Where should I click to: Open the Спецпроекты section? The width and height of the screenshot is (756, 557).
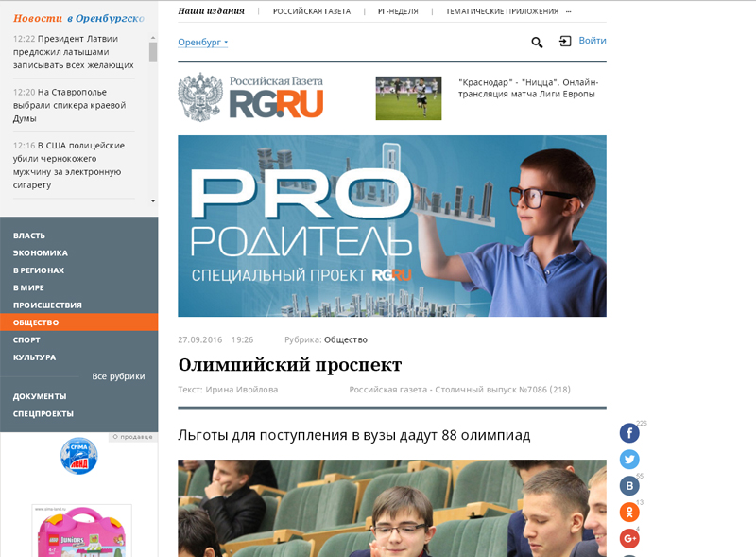43,413
